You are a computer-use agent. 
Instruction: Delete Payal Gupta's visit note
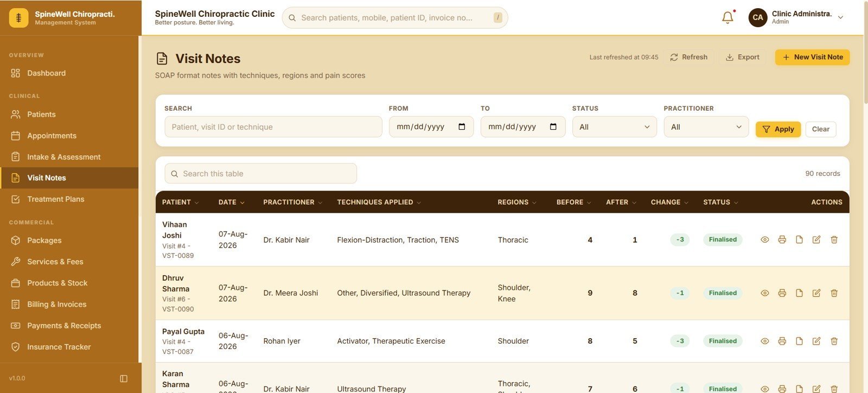[834, 341]
